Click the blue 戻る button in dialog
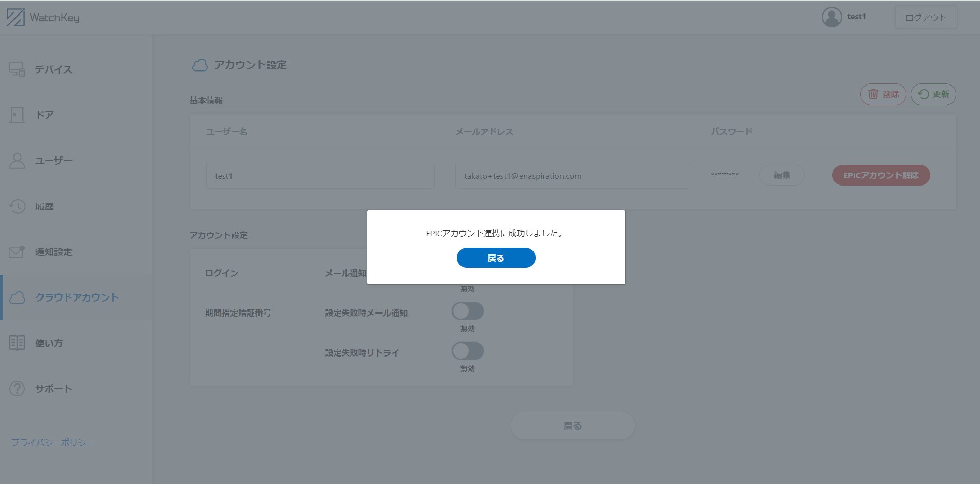The image size is (980, 484). pyautogui.click(x=496, y=258)
